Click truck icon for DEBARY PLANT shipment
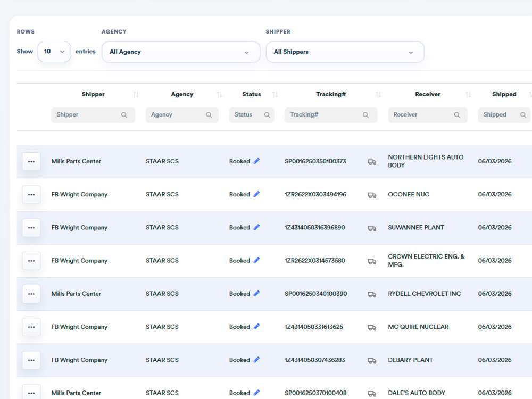 click(372, 361)
